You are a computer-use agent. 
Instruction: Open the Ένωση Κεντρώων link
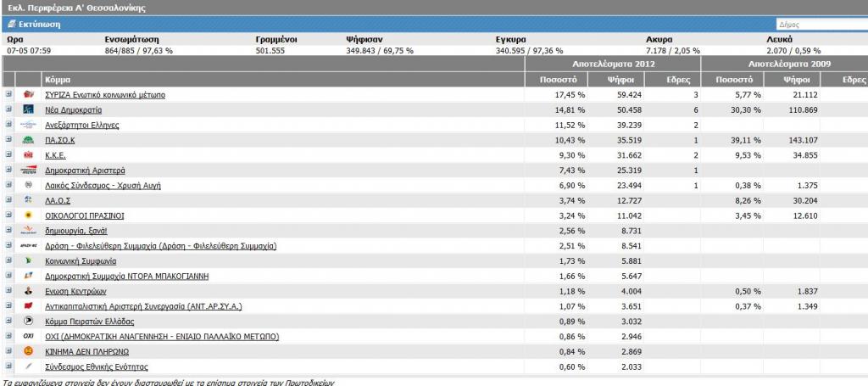click(x=75, y=291)
